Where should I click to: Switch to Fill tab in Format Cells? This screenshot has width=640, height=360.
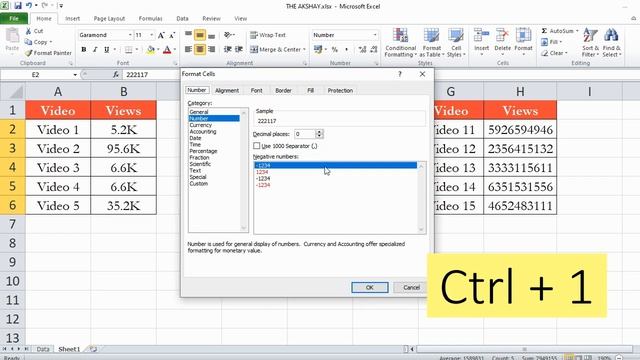point(310,91)
